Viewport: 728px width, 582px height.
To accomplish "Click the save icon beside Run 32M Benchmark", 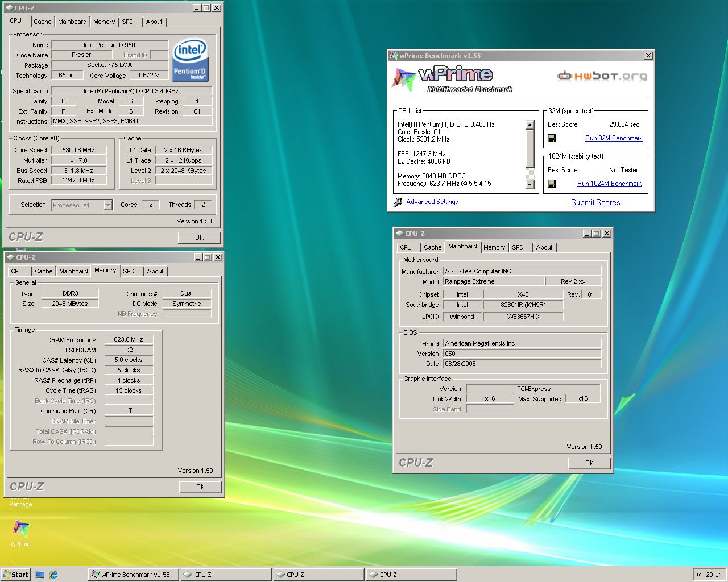I will point(552,138).
